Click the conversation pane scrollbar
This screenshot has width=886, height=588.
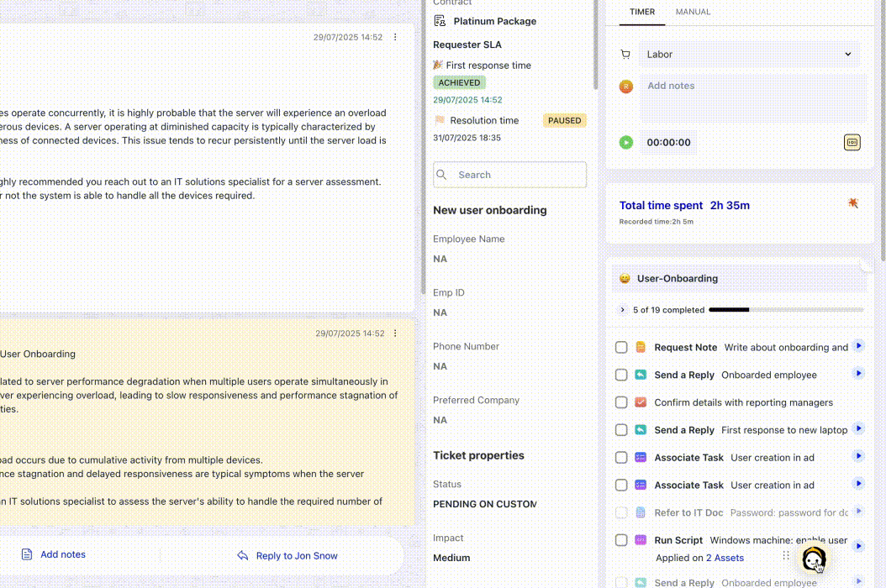coord(423,147)
